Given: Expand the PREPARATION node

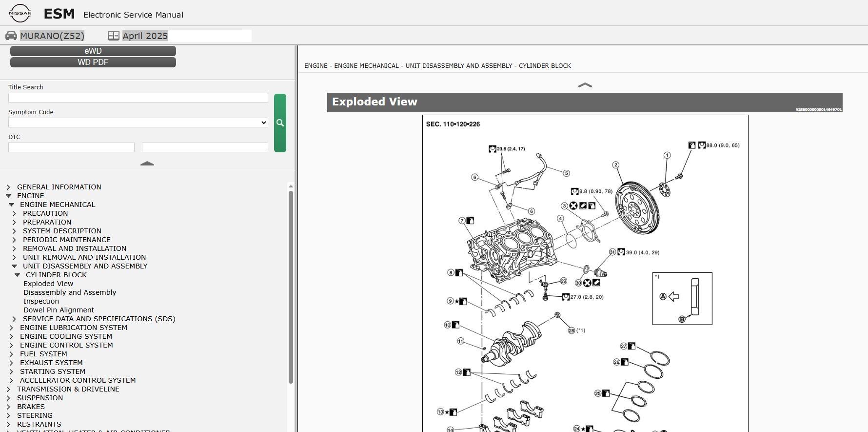Looking at the screenshot, I should click(14, 222).
